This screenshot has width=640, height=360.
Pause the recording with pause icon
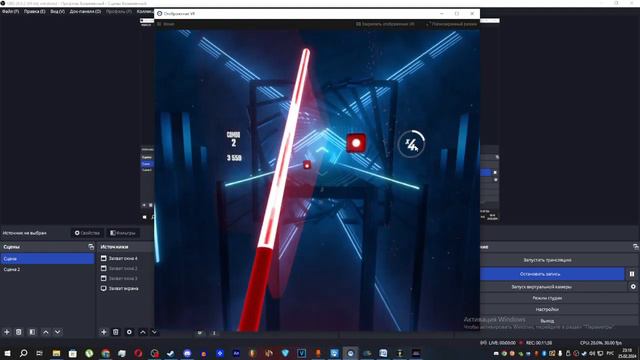click(x=632, y=274)
